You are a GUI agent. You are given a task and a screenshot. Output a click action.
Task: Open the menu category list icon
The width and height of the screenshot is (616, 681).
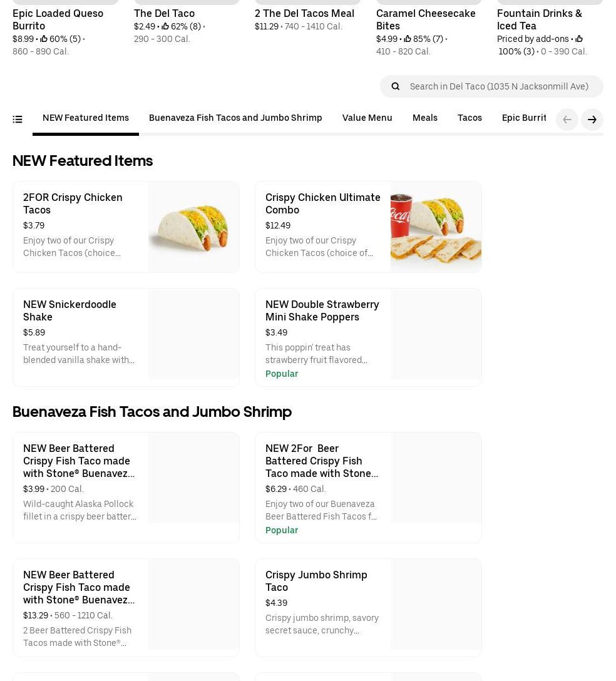click(x=18, y=119)
